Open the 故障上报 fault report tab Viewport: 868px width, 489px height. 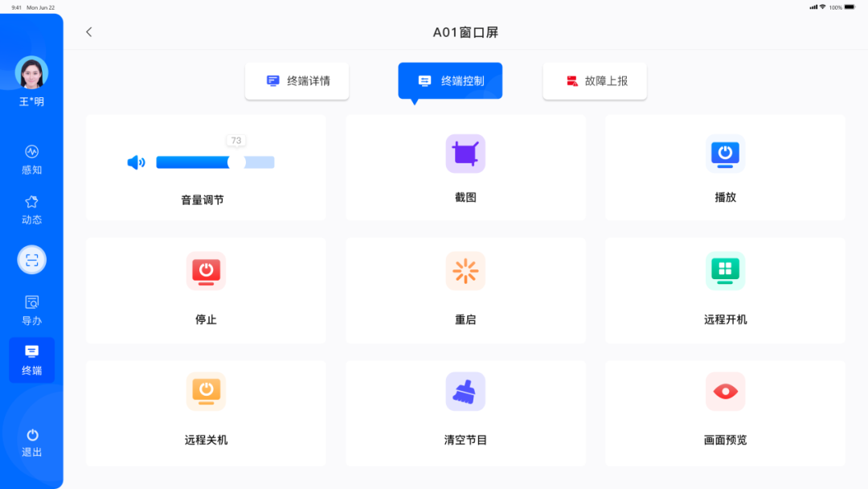coord(595,81)
